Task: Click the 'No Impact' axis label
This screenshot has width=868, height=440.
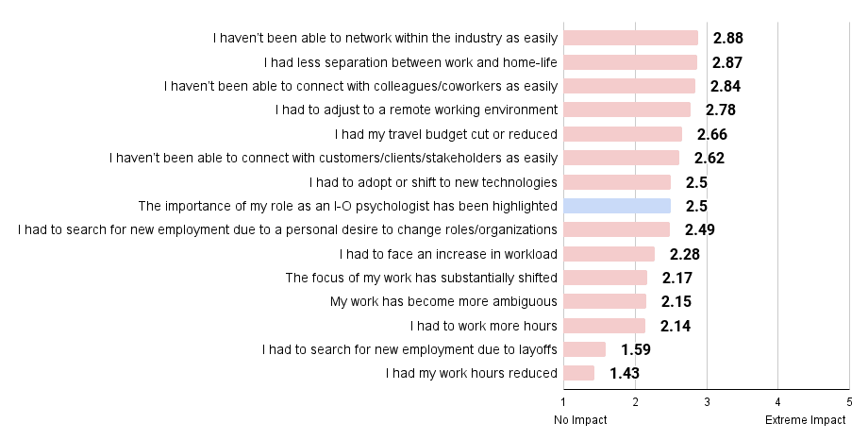Action: [580, 420]
